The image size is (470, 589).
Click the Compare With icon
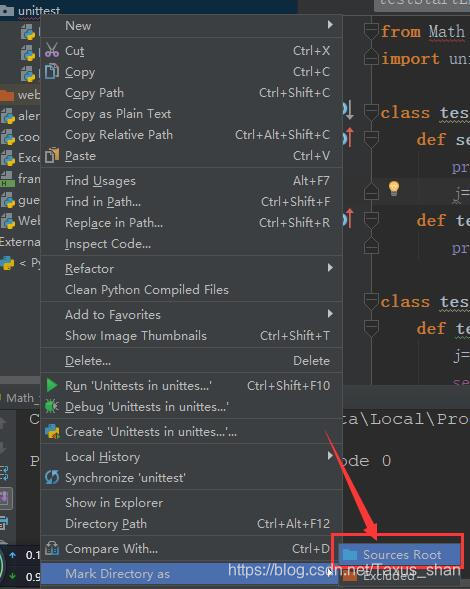tap(52, 548)
